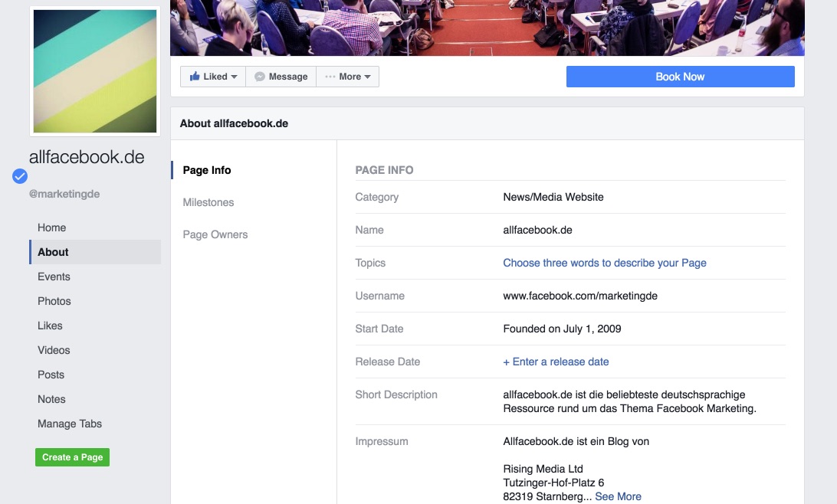
Task: Go to Events in the sidebar
Action: (x=54, y=277)
